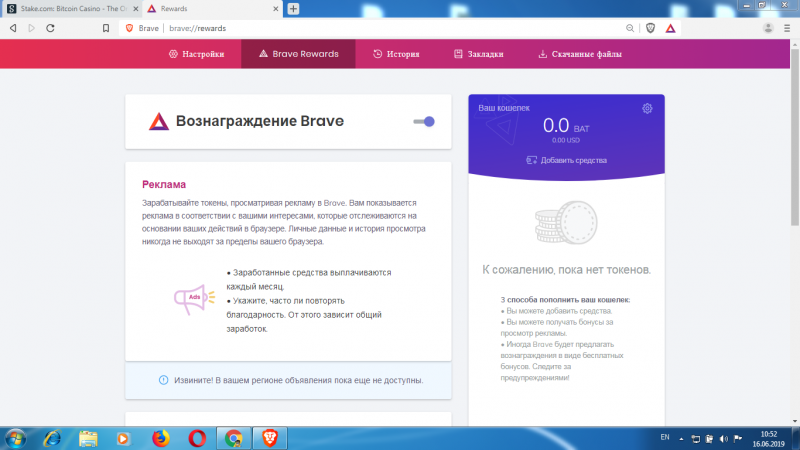The width and height of the screenshot is (800, 450).
Task: Open the BAT rewards triangle icon in toolbar
Action: tap(670, 28)
